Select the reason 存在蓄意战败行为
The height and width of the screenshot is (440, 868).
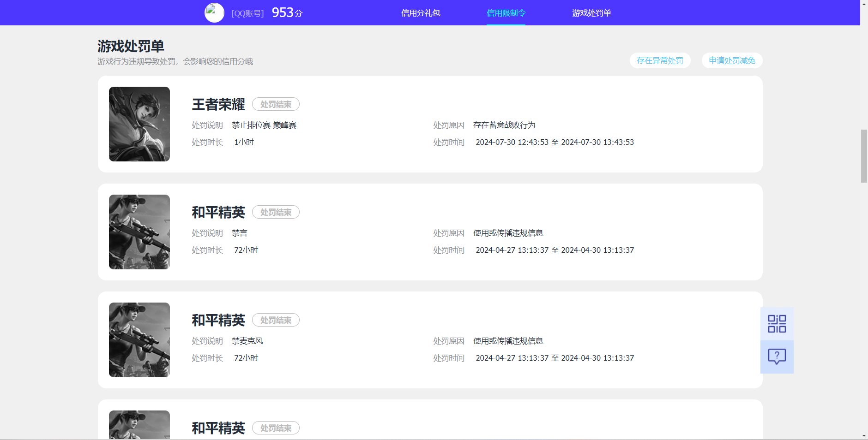coord(504,125)
